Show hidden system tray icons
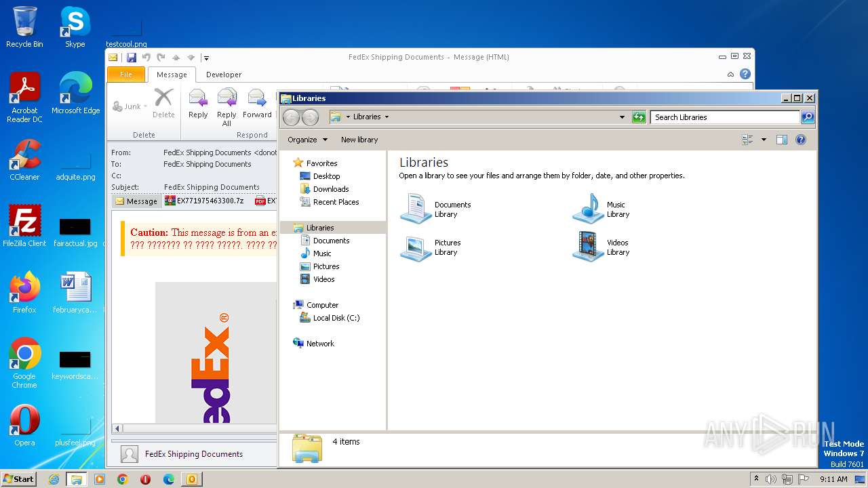The height and width of the screenshot is (488, 868). pyautogui.click(x=756, y=479)
